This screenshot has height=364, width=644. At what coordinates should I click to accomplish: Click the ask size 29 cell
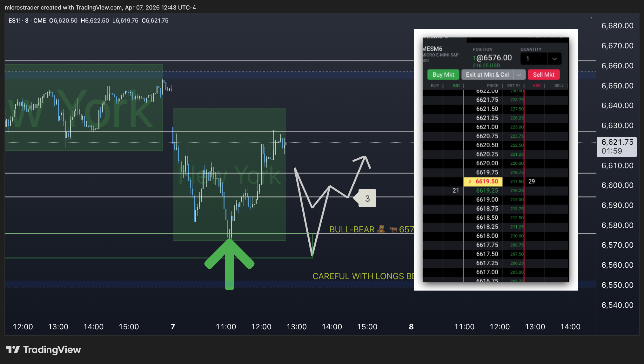pyautogui.click(x=532, y=182)
